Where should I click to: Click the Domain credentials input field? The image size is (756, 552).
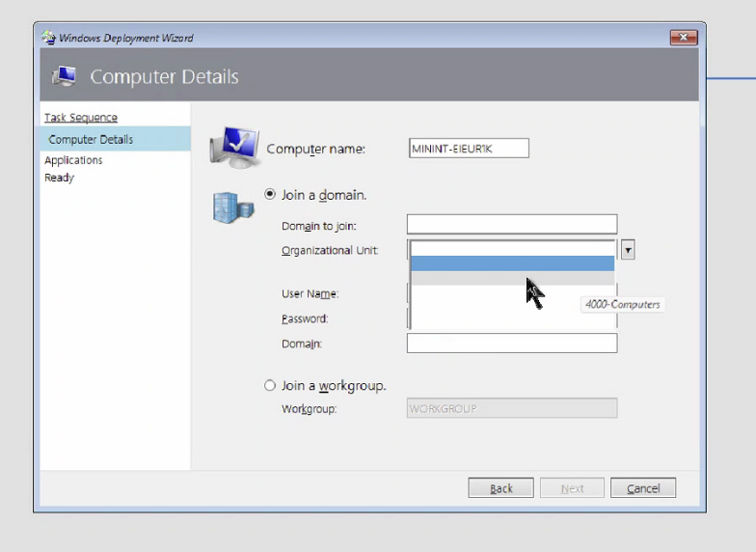point(512,344)
